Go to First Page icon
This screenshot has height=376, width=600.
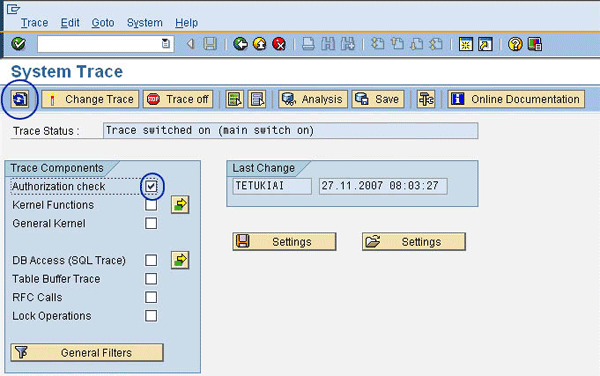coord(378,44)
